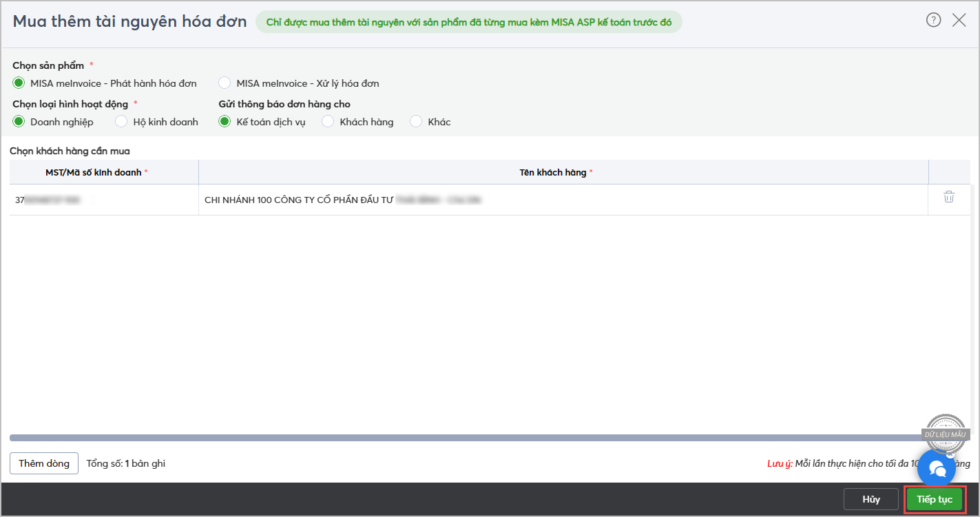Click the green notice about MISA ASP
This screenshot has height=517, width=980.
click(469, 21)
